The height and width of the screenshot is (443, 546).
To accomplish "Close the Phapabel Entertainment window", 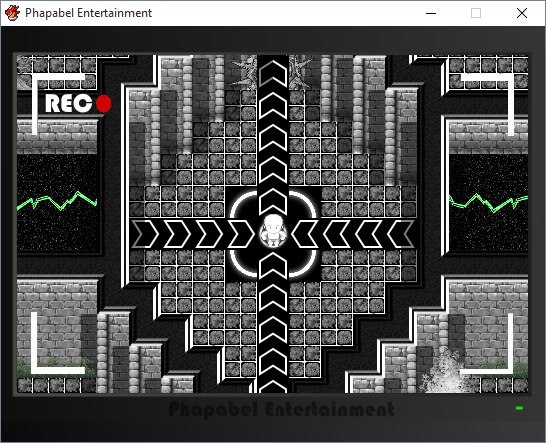I will point(522,13).
